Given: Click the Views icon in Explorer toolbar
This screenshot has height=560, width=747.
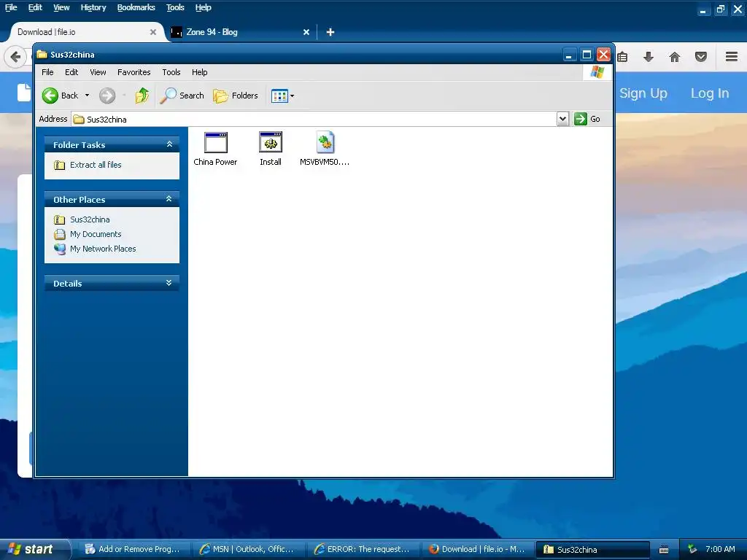Looking at the screenshot, I should (279, 96).
